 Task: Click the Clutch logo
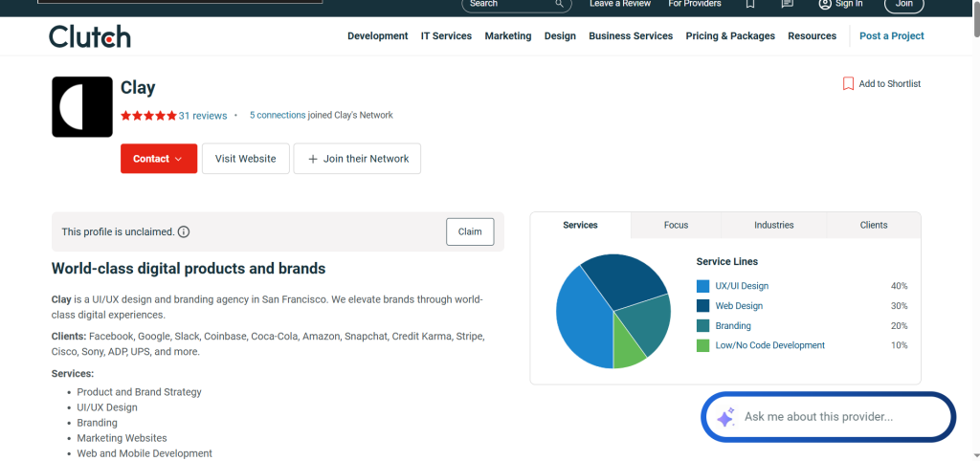pyautogui.click(x=90, y=36)
